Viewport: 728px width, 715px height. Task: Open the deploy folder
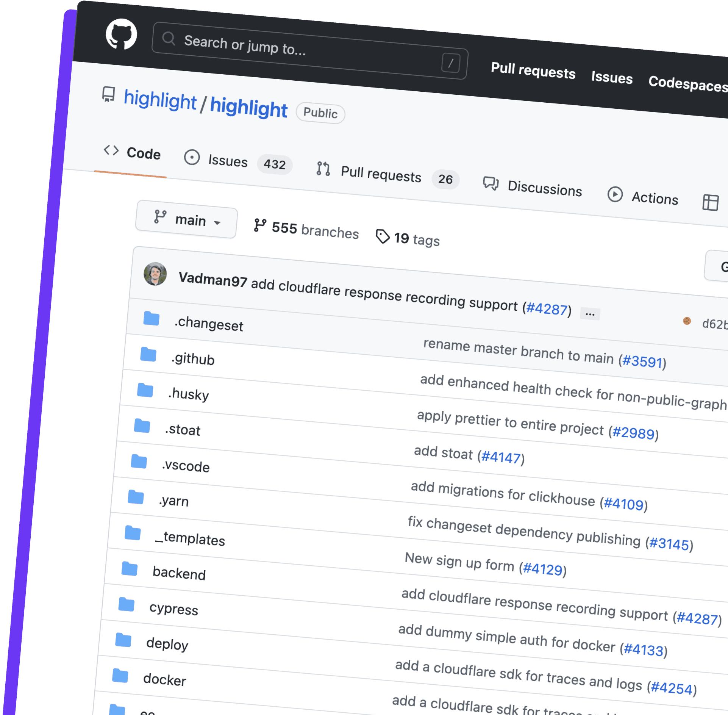tap(167, 644)
